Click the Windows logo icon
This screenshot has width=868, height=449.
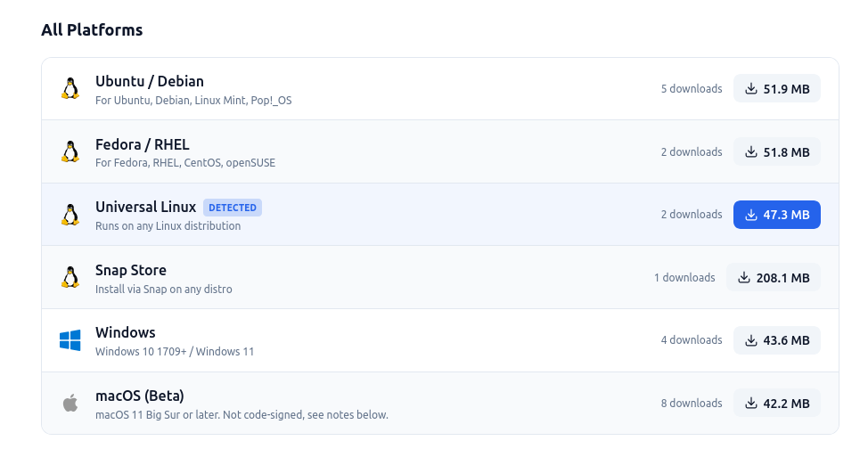click(x=70, y=340)
